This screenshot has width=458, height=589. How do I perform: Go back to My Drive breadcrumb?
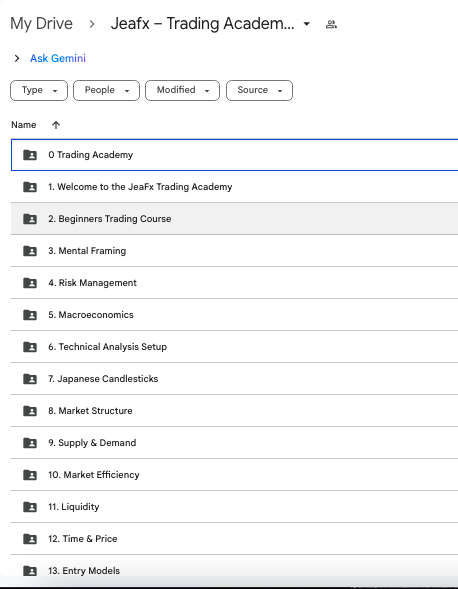41,24
